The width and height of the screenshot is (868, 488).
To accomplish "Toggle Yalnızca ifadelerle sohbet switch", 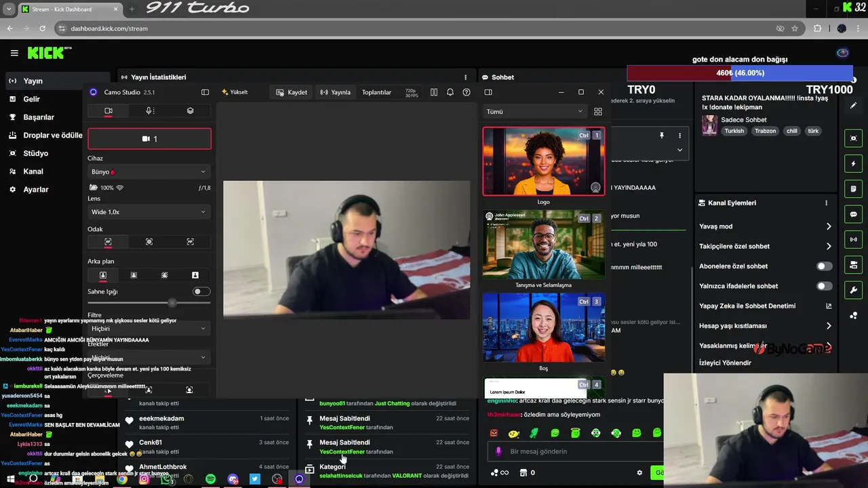I will point(824,286).
